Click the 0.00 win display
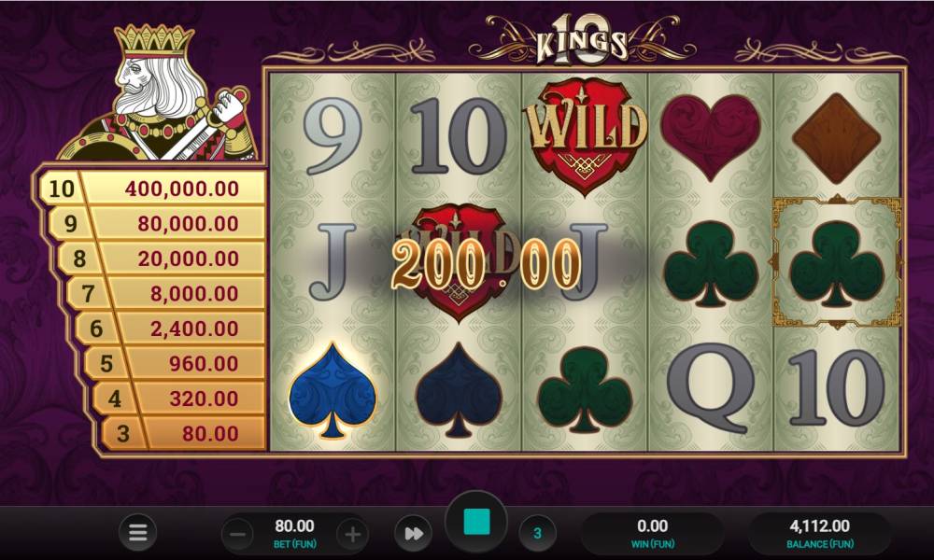Screen dimensions: 934x560 click(x=652, y=533)
